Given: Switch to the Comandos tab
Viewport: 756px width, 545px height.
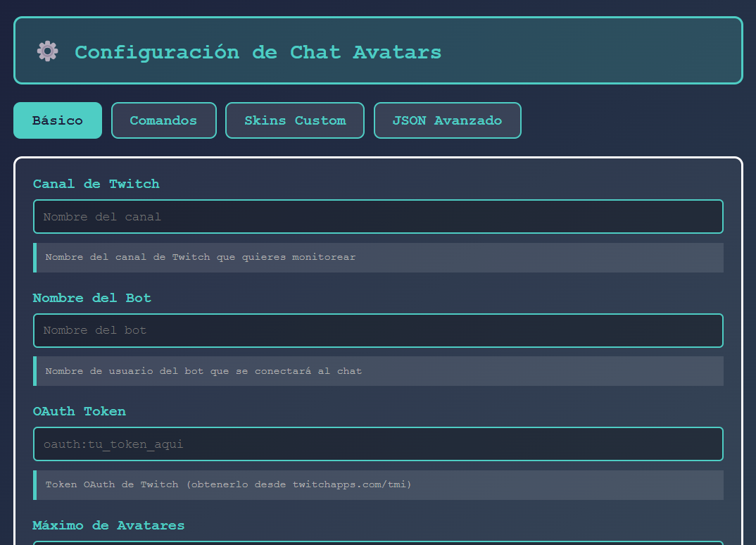Looking at the screenshot, I should 164,120.
